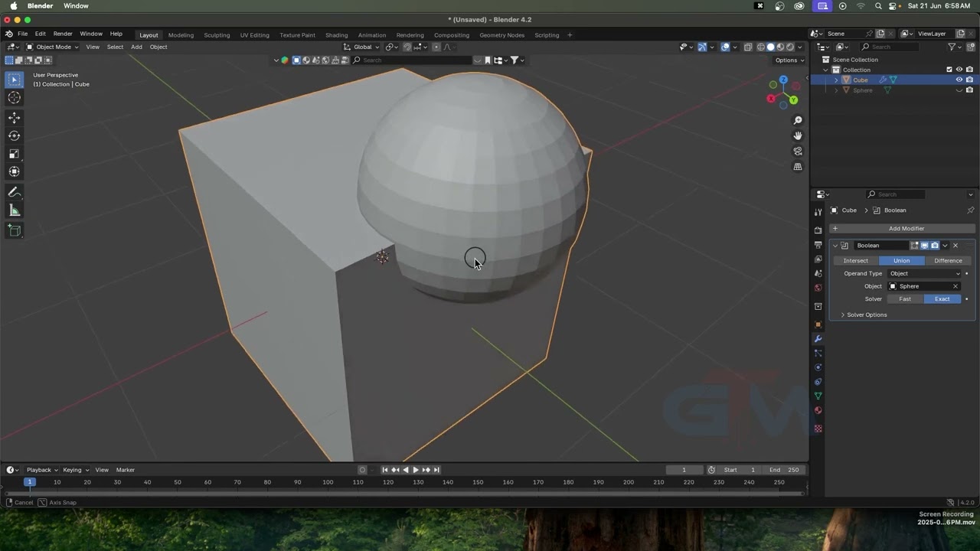Open the viewport Options dropdown
980x551 pixels.
tap(789, 60)
